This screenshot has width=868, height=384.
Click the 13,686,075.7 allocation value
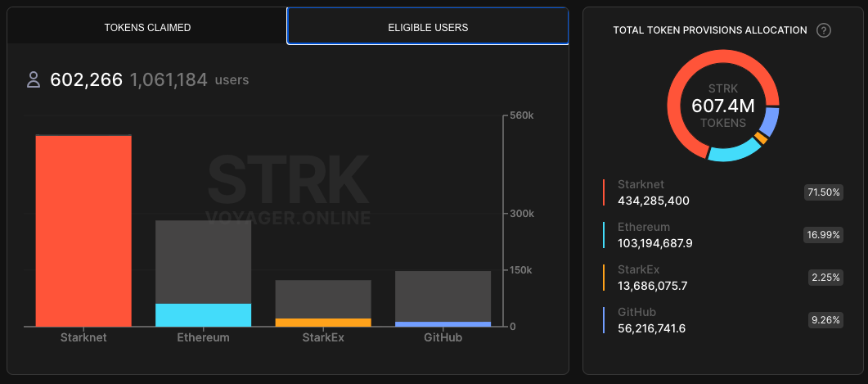pyautogui.click(x=652, y=286)
